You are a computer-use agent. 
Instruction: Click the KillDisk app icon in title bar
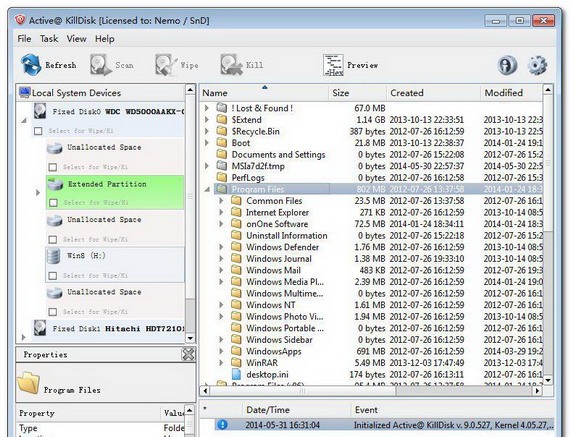20,20
